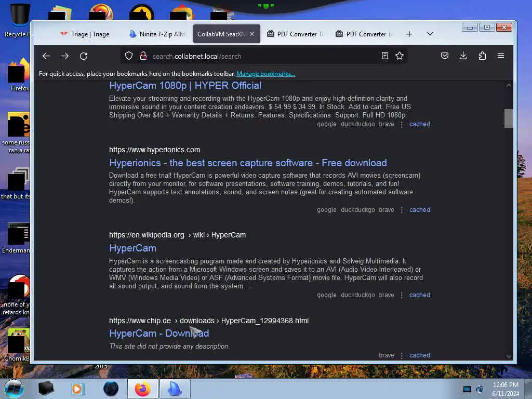The width and height of the screenshot is (532, 399).
Task: Toggle reader view in the address bar
Action: point(385,56)
